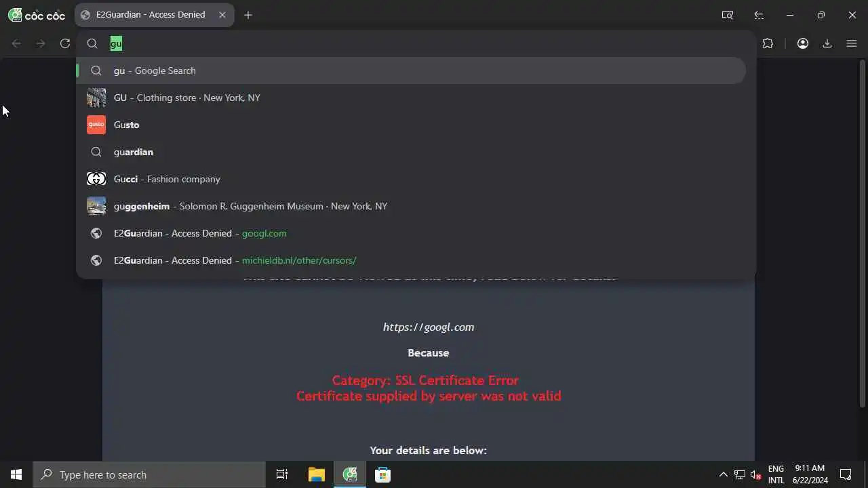The image size is (868, 488).
Task: Click 'Your details are below:' text
Action: (x=429, y=450)
